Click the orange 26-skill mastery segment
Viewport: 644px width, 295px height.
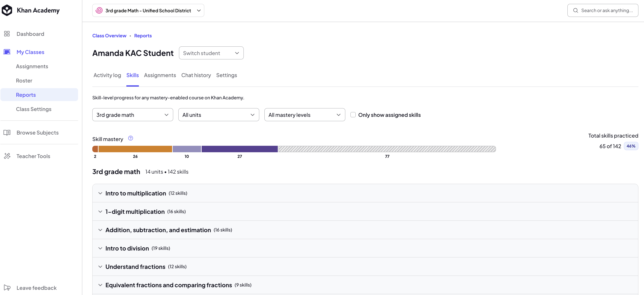pos(135,149)
